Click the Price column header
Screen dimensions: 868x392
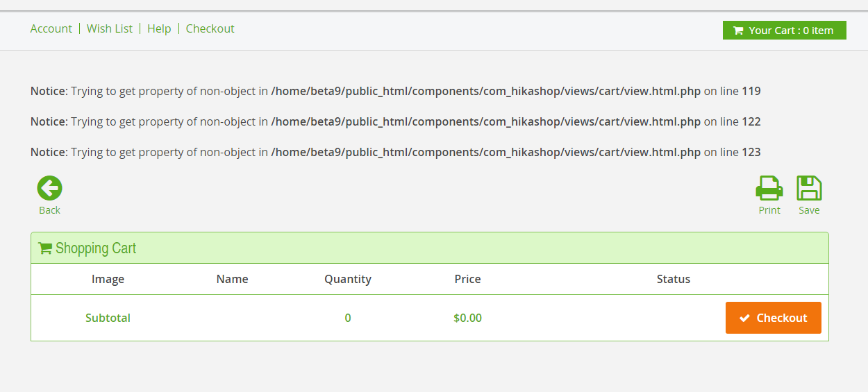coord(467,279)
